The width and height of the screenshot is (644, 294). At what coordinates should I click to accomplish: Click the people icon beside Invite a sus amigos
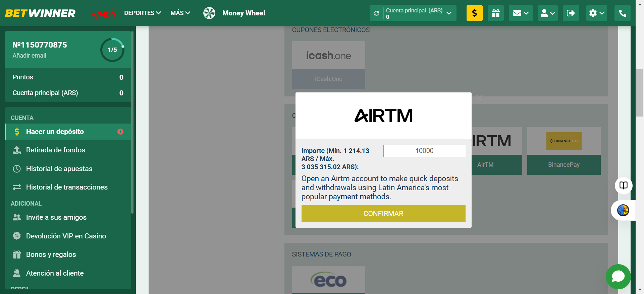click(17, 217)
